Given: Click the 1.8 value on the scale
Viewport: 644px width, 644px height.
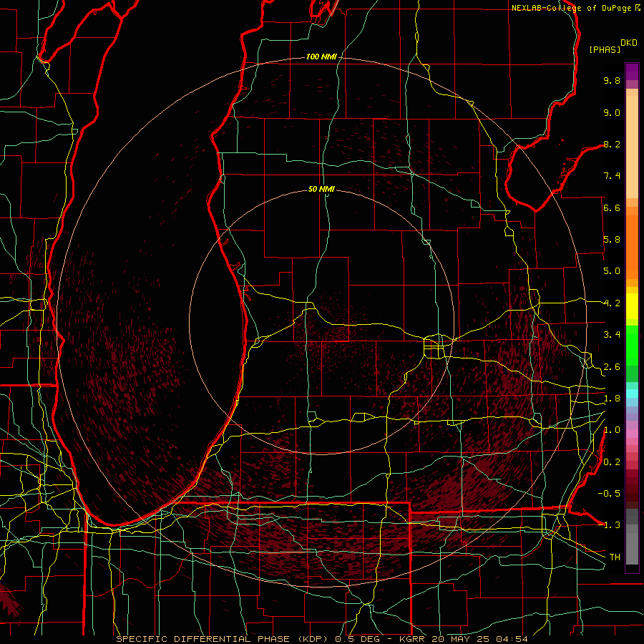Looking at the screenshot, I should tap(612, 399).
